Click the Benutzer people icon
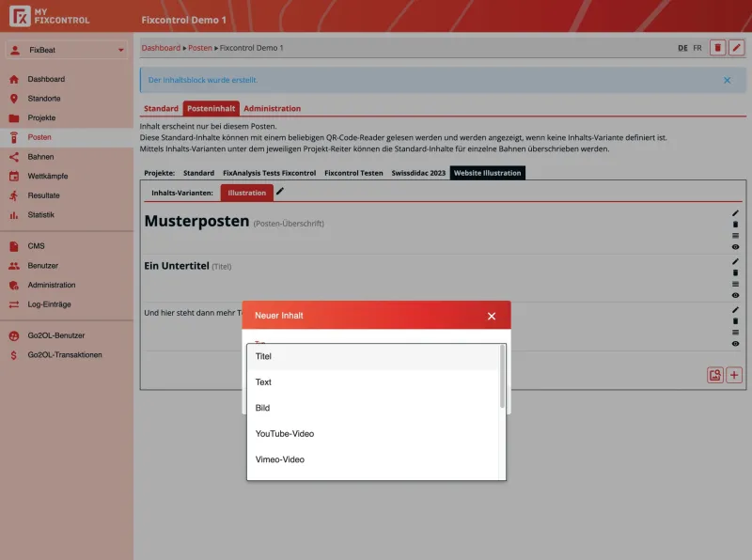This screenshot has height=560, width=752. [x=14, y=266]
